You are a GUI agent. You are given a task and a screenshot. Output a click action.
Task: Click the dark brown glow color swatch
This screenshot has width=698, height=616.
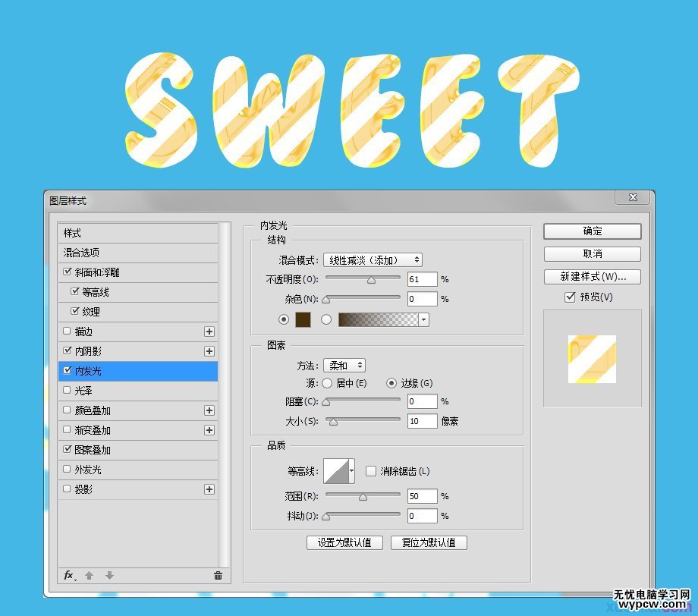pyautogui.click(x=303, y=319)
